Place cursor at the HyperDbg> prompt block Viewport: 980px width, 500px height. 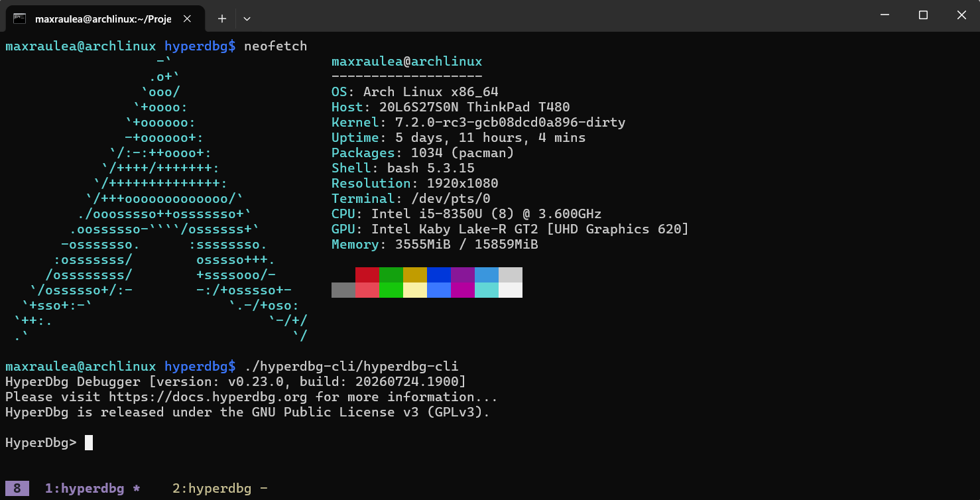89,442
